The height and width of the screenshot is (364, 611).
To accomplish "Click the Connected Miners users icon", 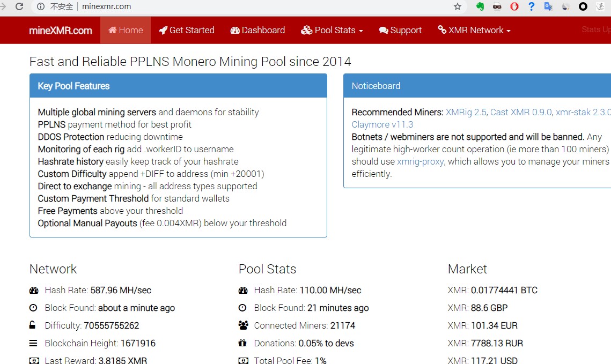I will (x=244, y=325).
